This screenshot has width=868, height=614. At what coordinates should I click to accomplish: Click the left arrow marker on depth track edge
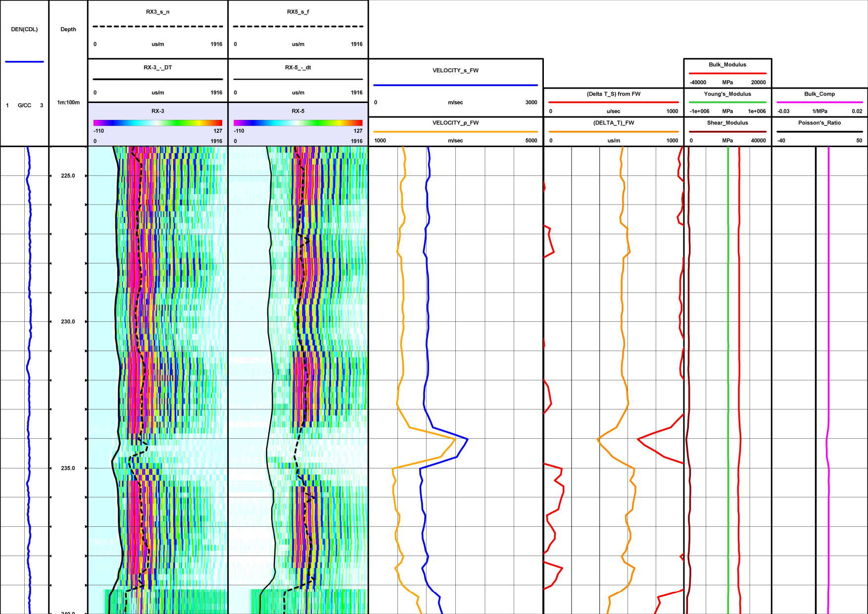click(x=51, y=175)
